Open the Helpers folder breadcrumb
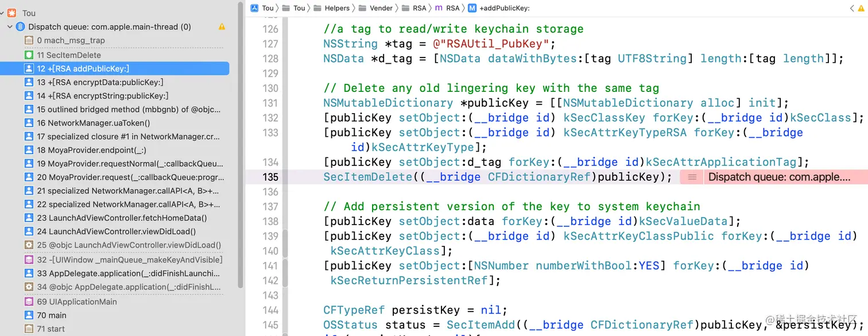 click(331, 8)
